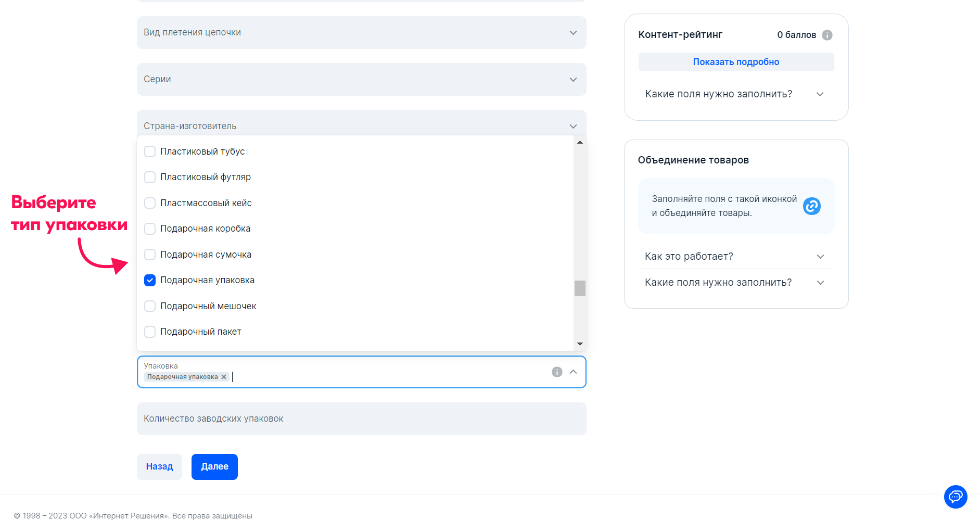This screenshot has width=980, height=532.
Task: Collapse the Упаковка dropdown with its chevron
Action: pyautogui.click(x=573, y=372)
